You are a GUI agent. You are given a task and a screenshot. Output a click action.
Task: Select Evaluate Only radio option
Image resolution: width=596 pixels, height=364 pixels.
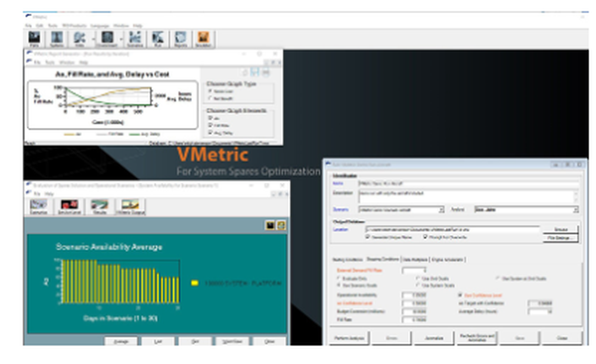click(x=339, y=278)
